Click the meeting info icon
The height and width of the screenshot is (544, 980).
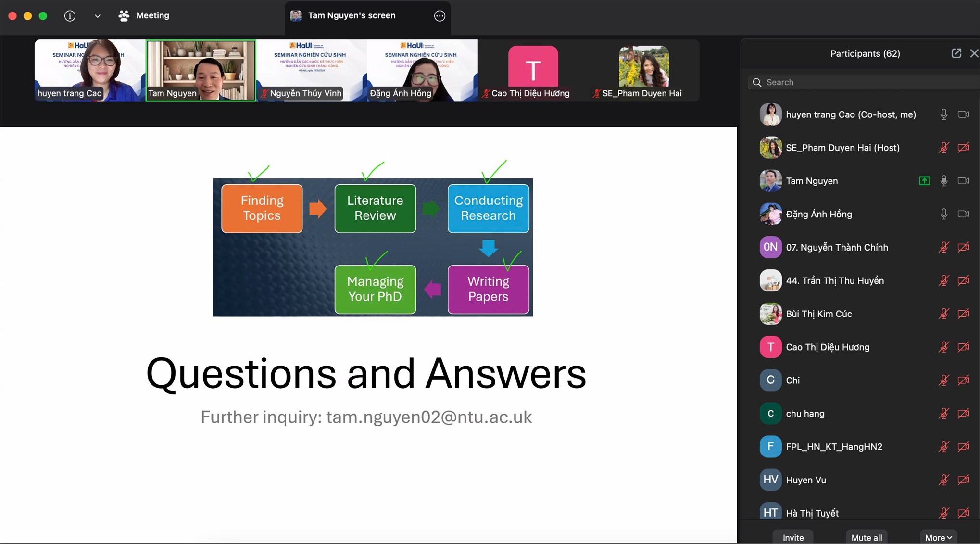click(x=70, y=16)
